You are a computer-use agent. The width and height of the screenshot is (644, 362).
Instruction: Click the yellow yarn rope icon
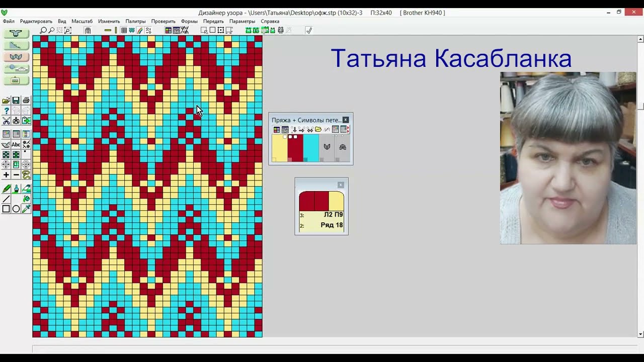[x=26, y=175]
